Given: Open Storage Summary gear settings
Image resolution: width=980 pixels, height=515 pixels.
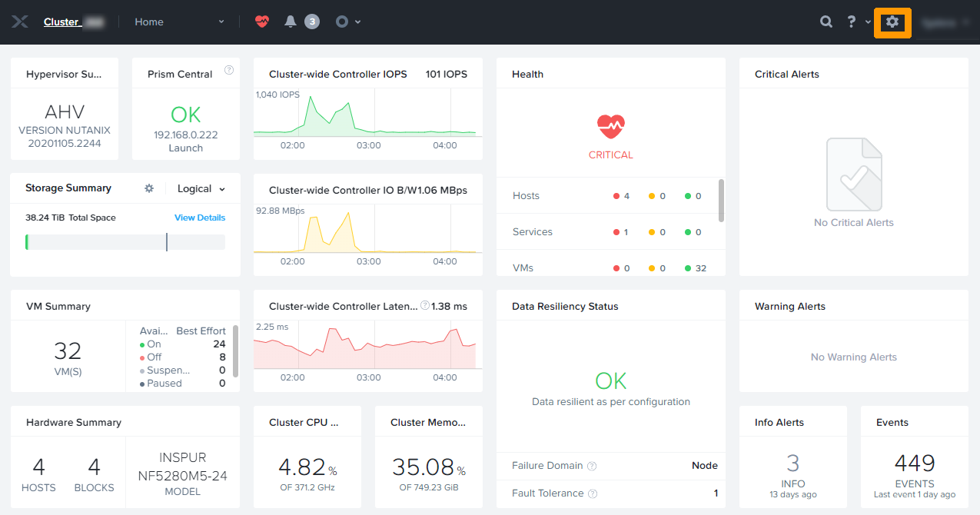Looking at the screenshot, I should click(149, 188).
